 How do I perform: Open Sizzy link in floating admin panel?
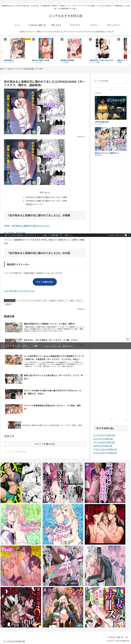[x=60, y=346]
